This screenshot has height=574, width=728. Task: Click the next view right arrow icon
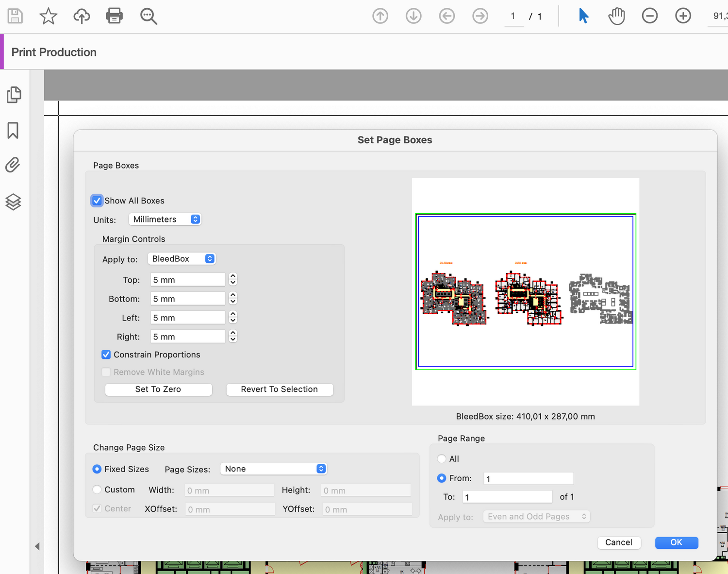tap(480, 16)
